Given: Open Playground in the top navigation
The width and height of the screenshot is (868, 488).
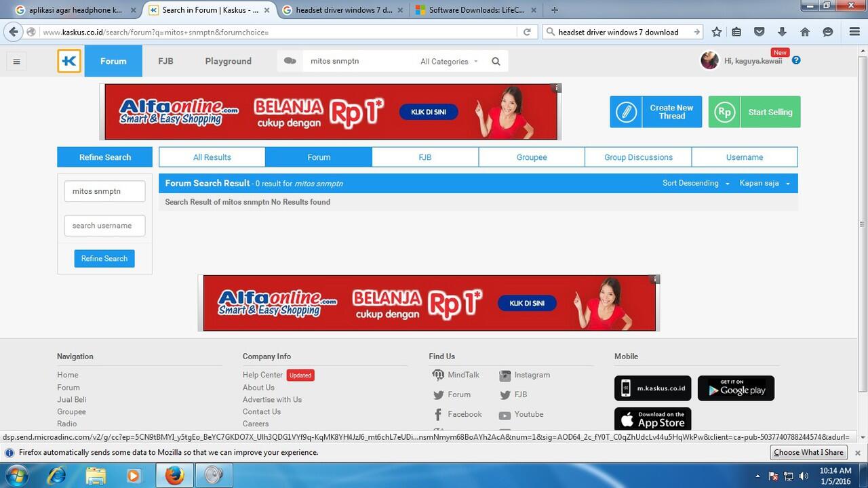Looking at the screenshot, I should (x=229, y=61).
